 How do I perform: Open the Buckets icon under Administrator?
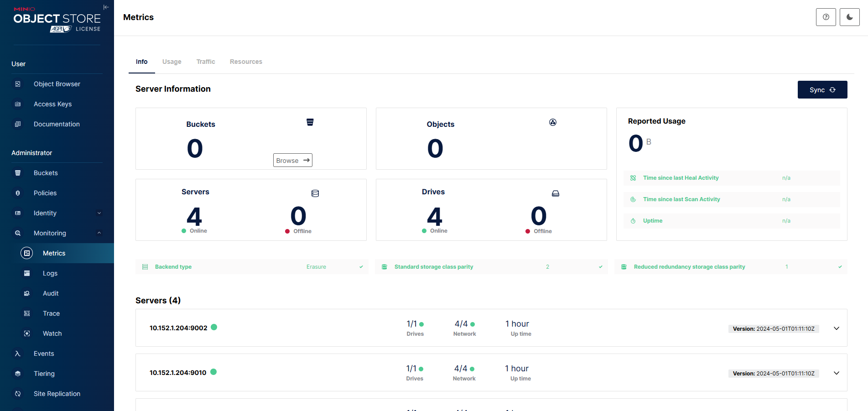pos(18,173)
